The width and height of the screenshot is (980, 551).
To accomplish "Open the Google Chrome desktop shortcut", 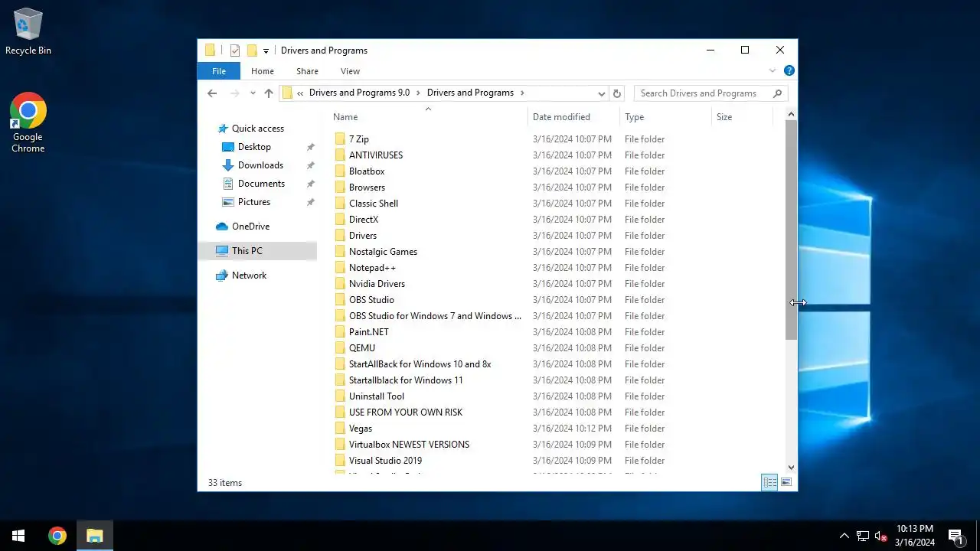I will pos(28,122).
